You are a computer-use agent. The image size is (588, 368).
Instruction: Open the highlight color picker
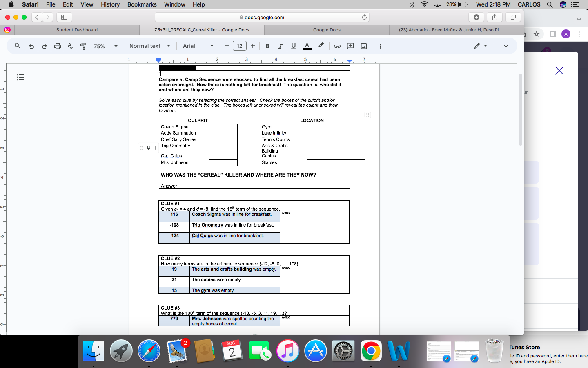point(321,46)
